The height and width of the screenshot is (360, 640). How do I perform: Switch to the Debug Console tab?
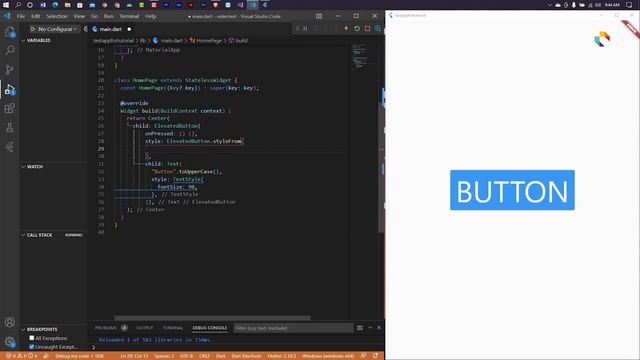point(210,328)
